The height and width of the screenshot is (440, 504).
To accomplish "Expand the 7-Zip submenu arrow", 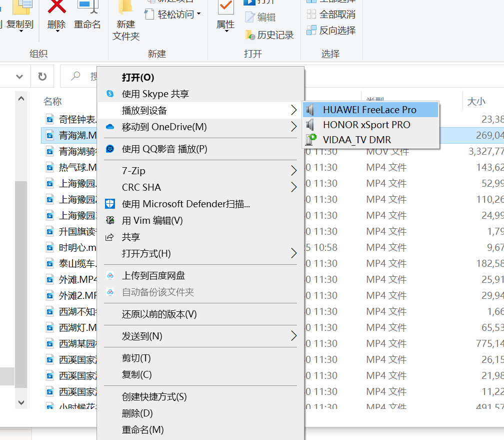I will click(x=294, y=170).
